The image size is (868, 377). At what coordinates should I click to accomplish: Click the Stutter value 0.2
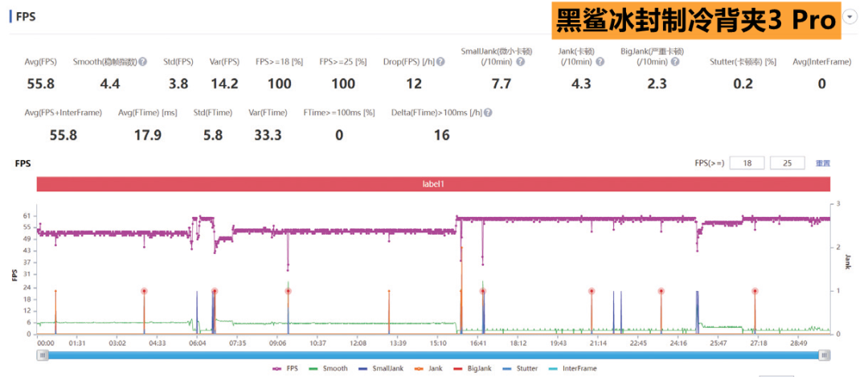(x=743, y=84)
